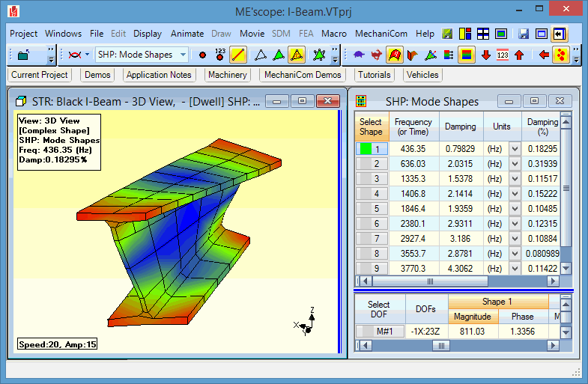
Task: Toggle Select Shape button for shape 8
Action: [372, 254]
